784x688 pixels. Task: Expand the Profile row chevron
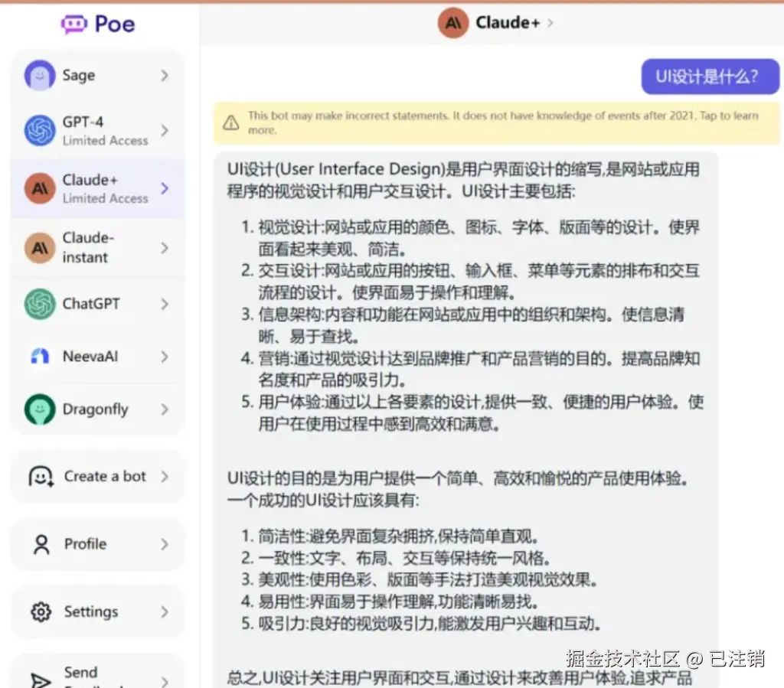[x=165, y=544]
